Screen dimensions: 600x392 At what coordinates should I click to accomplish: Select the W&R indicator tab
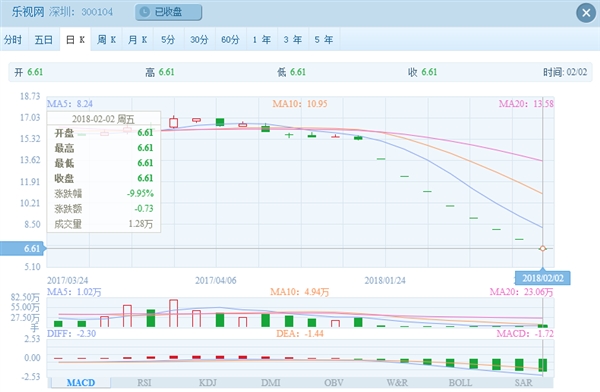pyautogui.click(x=397, y=382)
